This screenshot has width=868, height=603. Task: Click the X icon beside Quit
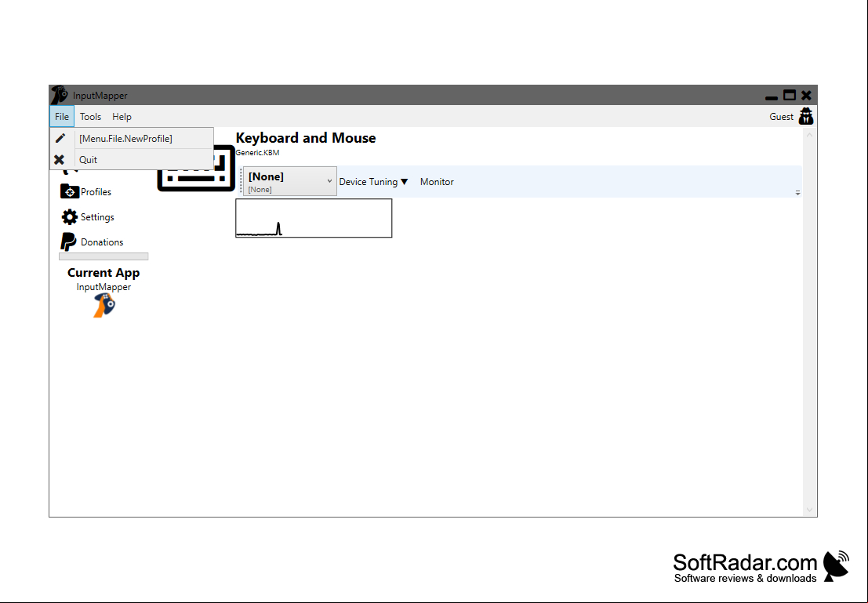pyautogui.click(x=60, y=159)
